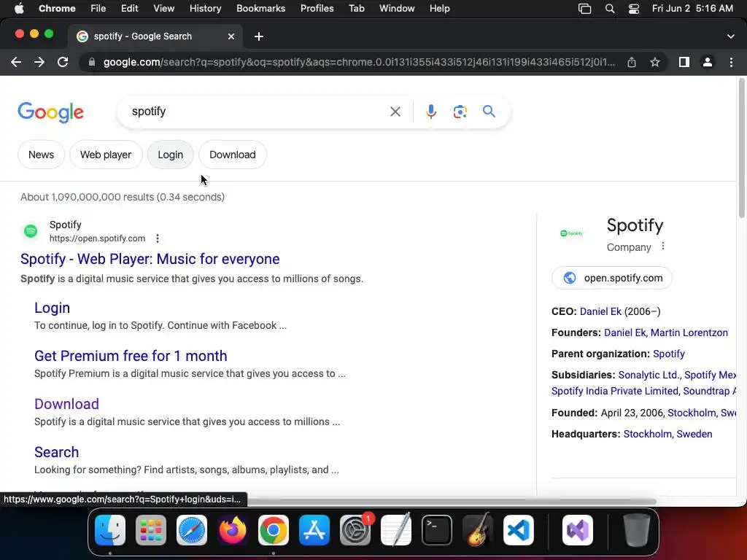Open the File menu
Screen dimensions: 747x560
pyautogui.click(x=98, y=9)
